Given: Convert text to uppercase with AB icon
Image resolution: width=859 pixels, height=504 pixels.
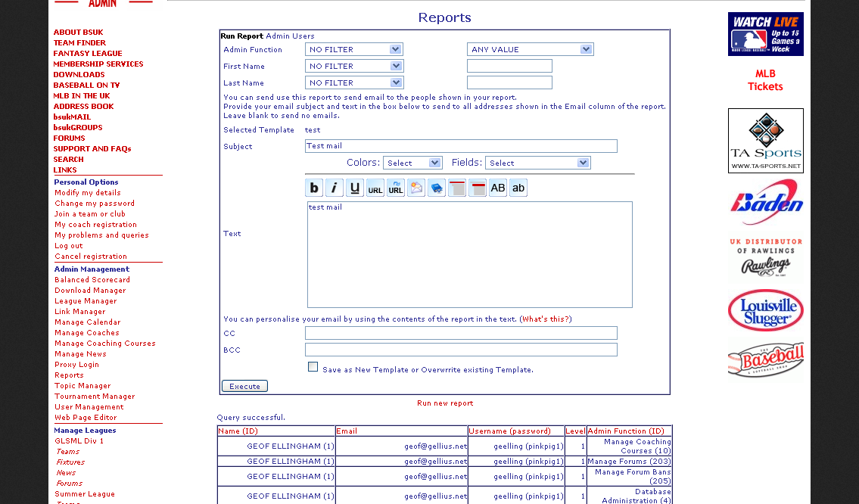Looking at the screenshot, I should [497, 188].
